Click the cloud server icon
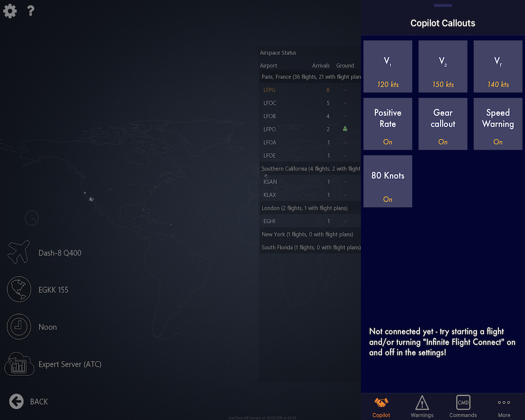 pyautogui.click(x=19, y=364)
